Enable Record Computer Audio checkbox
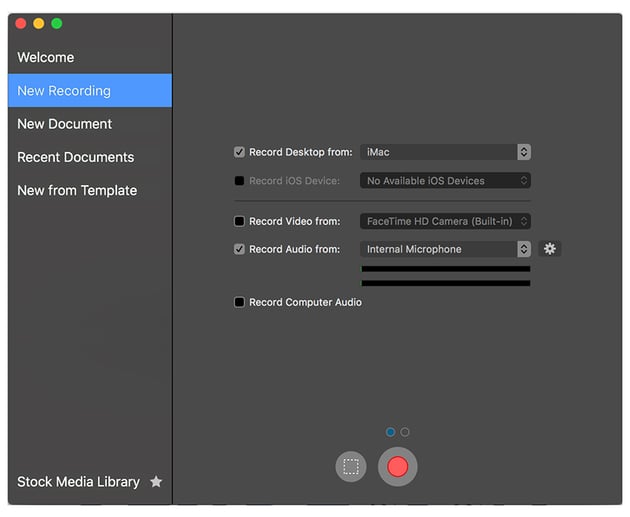The image size is (630, 517). tap(239, 302)
